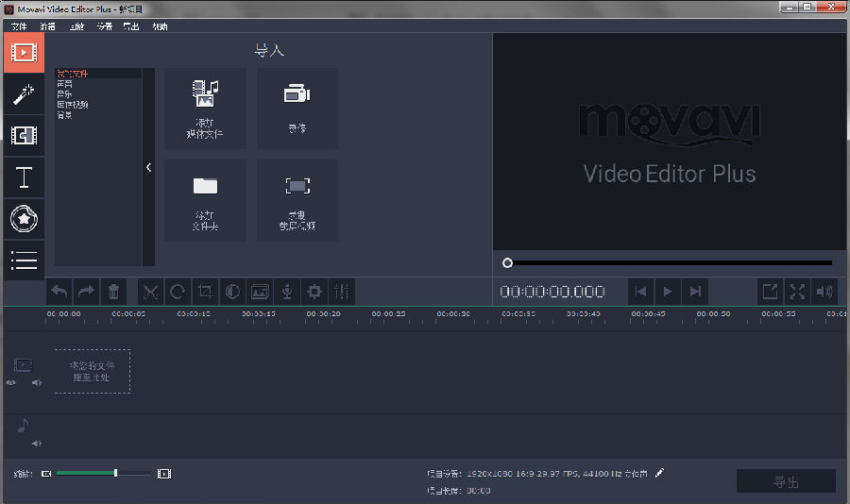Viewport: 850px width, 504px height.
Task: Click the Record Screencast tile
Action: 297,200
